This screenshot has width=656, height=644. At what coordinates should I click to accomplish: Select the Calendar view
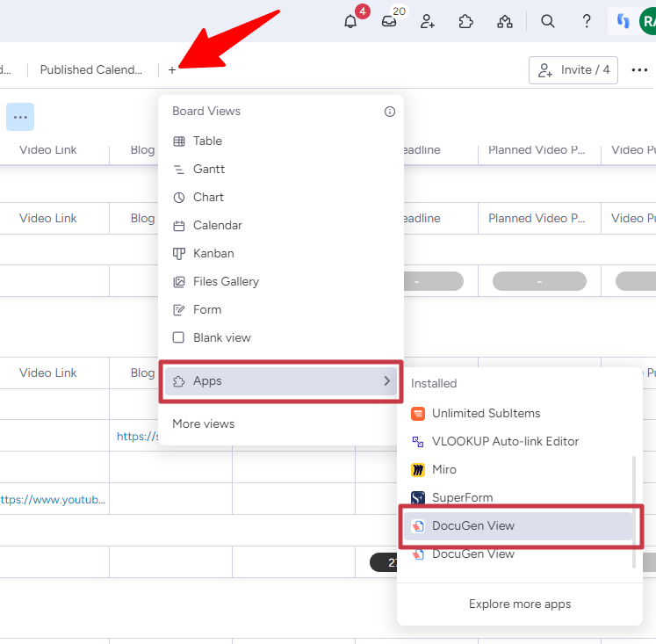280,225
